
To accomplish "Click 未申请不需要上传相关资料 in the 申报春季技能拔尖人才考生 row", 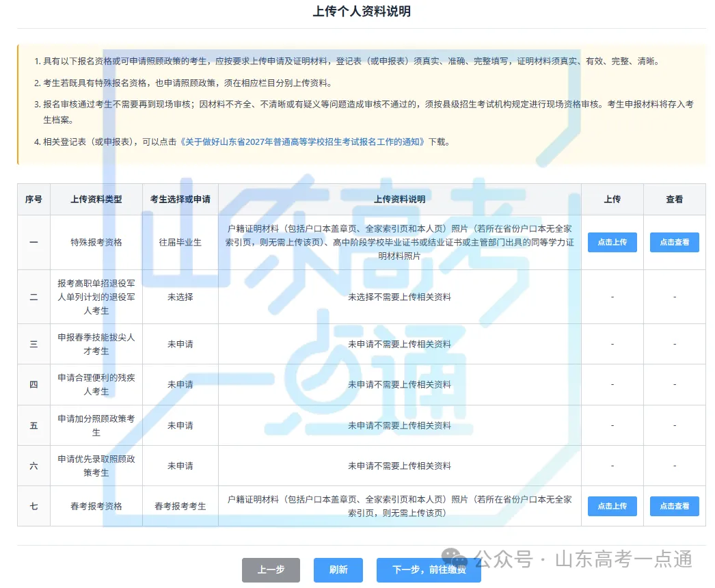I will coord(399,345).
